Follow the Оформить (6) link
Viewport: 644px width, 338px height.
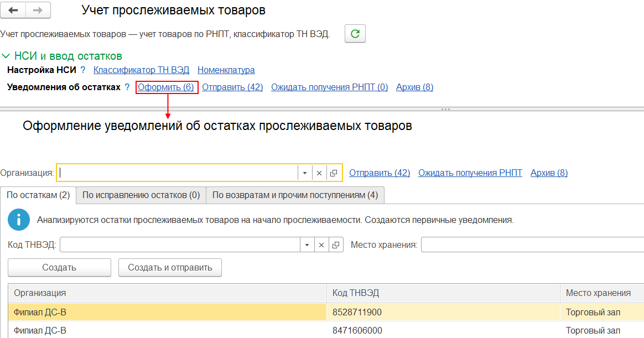click(166, 87)
